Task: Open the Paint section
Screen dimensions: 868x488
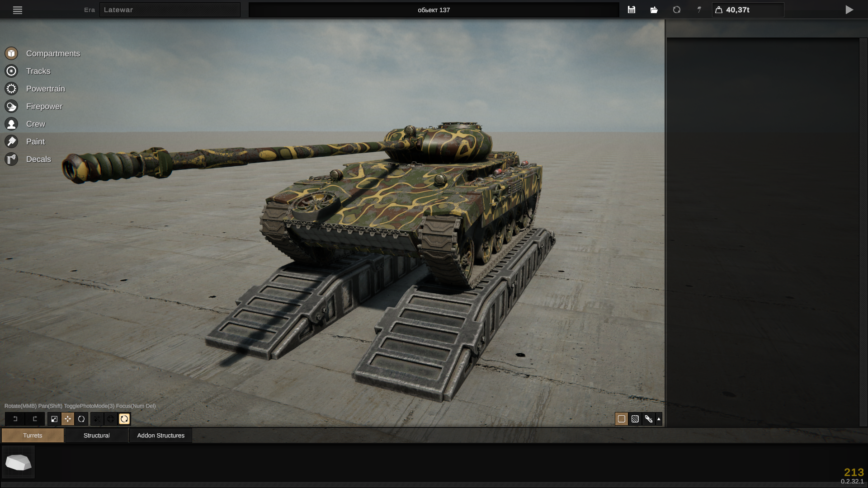Action: 35,141
